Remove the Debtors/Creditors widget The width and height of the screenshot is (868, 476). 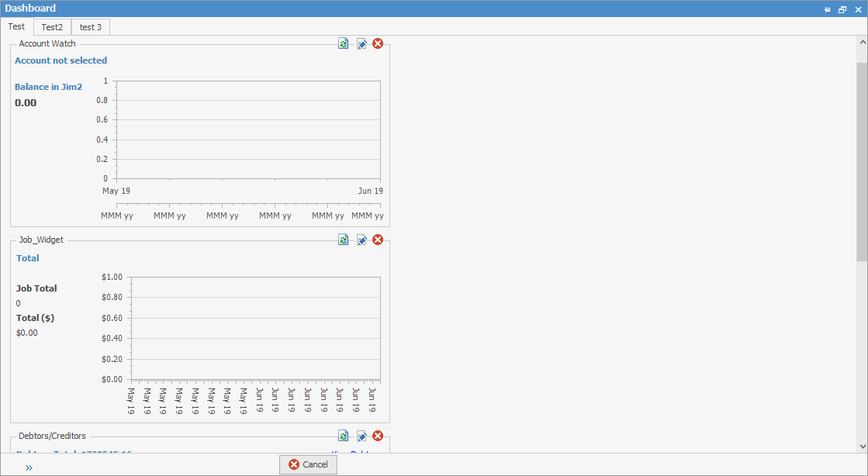[x=378, y=436]
